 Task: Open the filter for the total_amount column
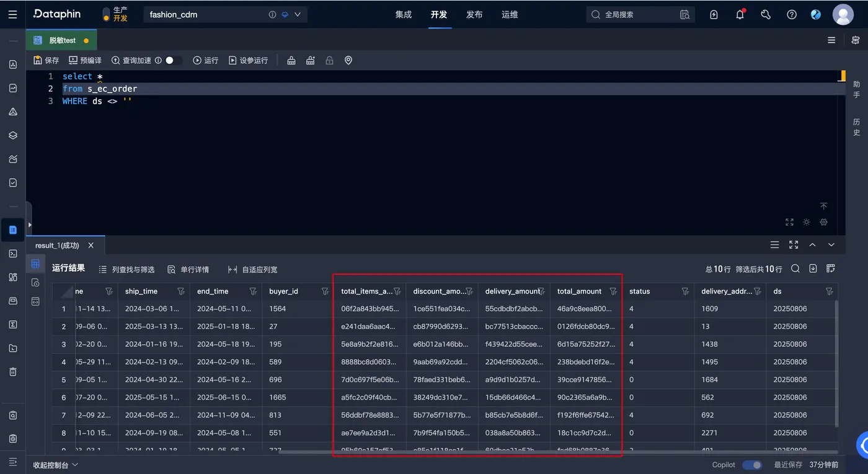point(613,291)
